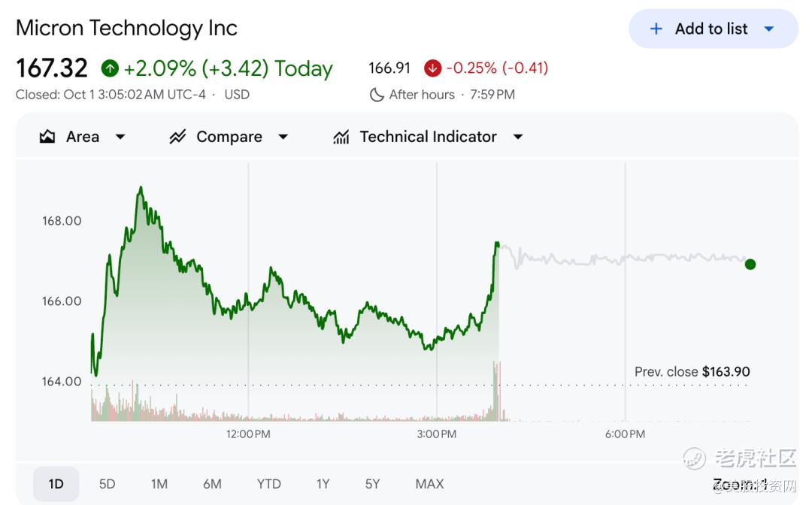Expand the Add to list dropdown arrow
Screen dimensions: 812x505
point(768,29)
